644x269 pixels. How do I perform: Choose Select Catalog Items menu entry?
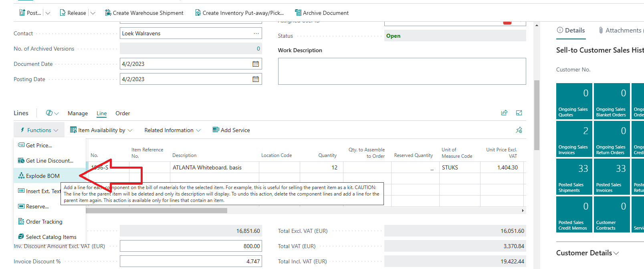click(50, 237)
